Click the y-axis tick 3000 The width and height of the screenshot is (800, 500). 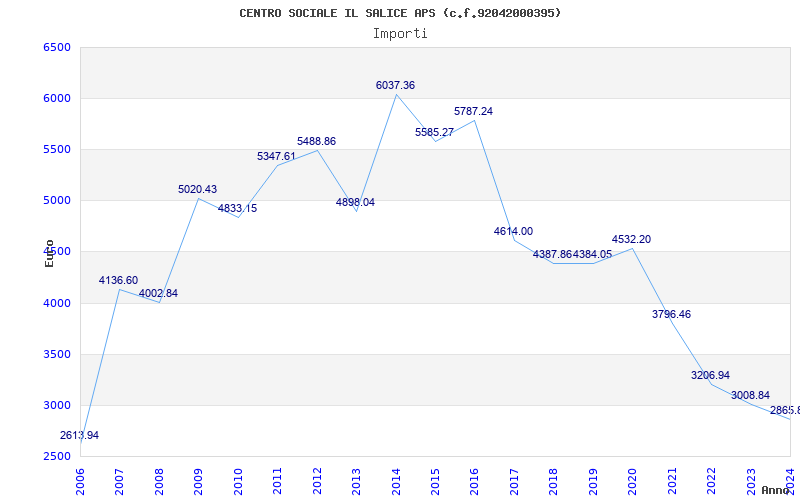tap(57, 406)
